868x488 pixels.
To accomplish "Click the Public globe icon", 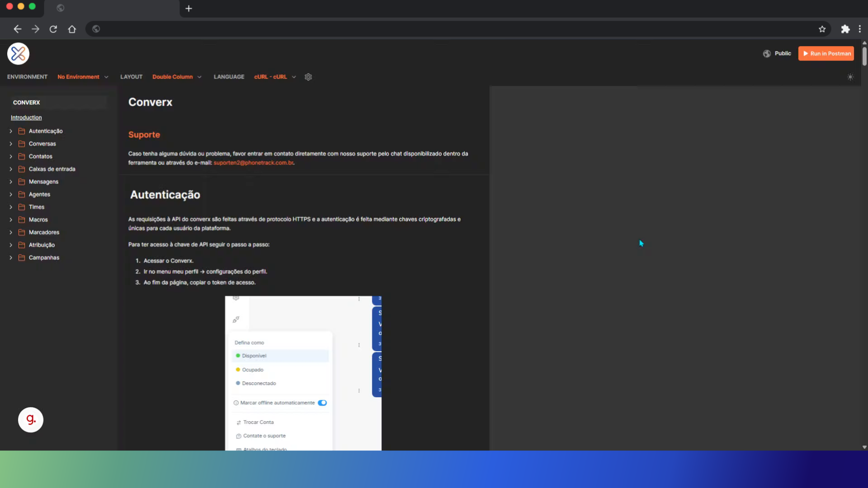I will point(767,54).
